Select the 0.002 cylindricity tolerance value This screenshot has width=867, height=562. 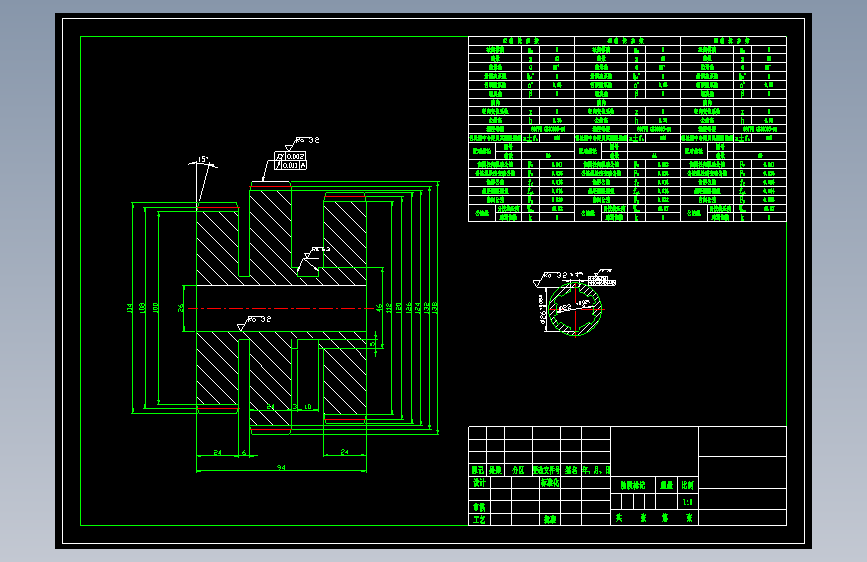[295, 157]
